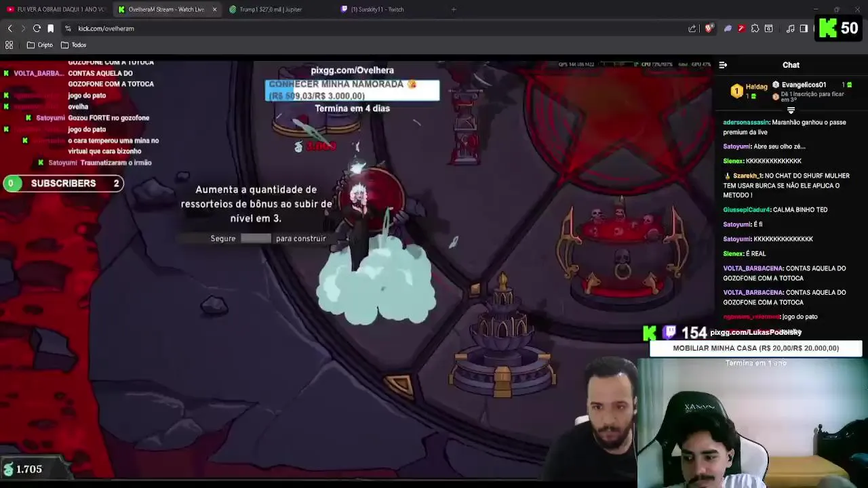Click the 'Segure para construir' build prompt
Image resolution: width=868 pixels, height=488 pixels.
[x=268, y=239]
